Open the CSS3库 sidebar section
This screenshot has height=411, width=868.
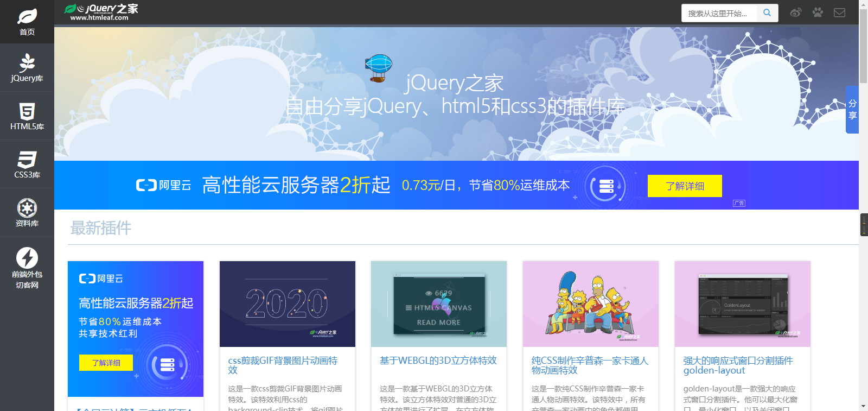click(27, 165)
